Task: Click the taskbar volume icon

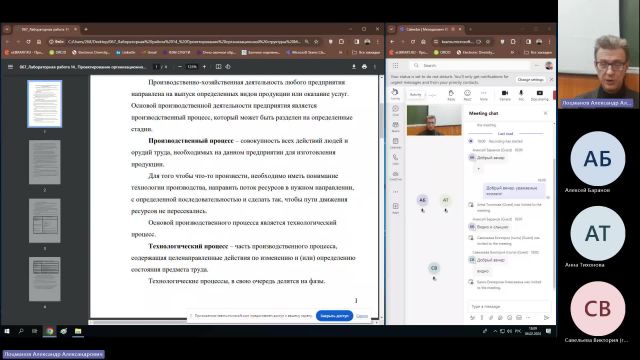Action: pyautogui.click(x=509, y=331)
